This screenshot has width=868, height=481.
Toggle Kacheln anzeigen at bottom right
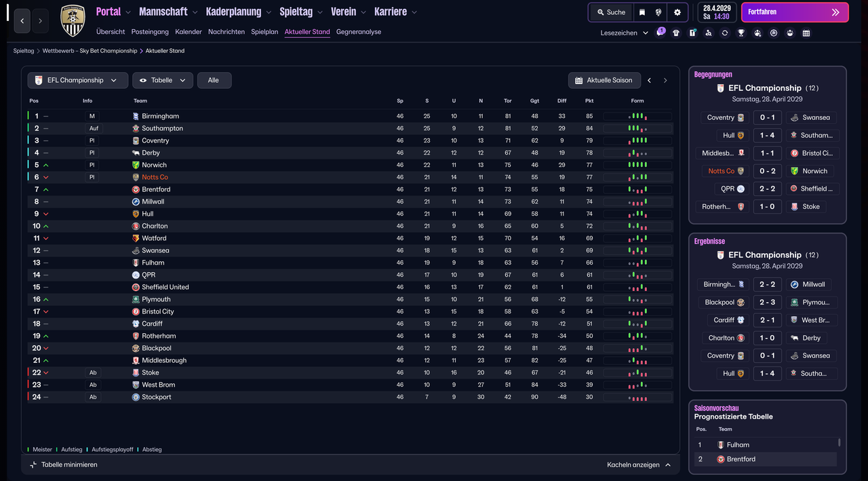click(x=639, y=465)
